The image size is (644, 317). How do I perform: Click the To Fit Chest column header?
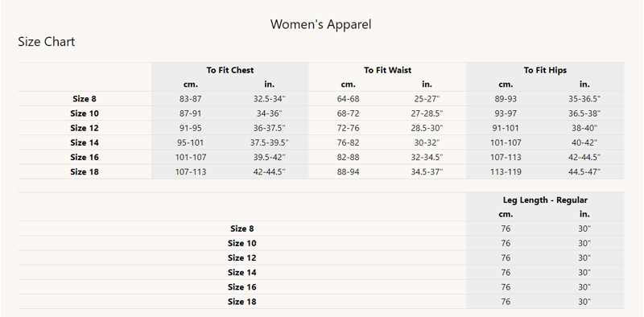[x=230, y=70]
